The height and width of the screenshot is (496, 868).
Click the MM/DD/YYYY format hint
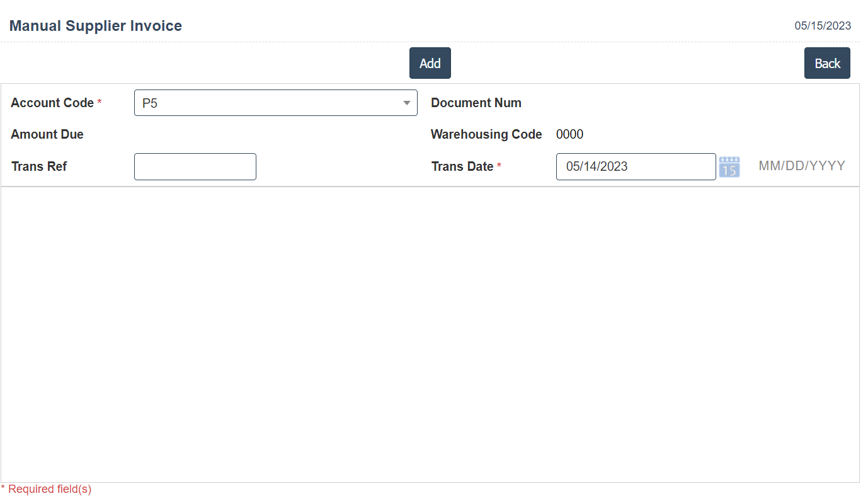(x=801, y=166)
